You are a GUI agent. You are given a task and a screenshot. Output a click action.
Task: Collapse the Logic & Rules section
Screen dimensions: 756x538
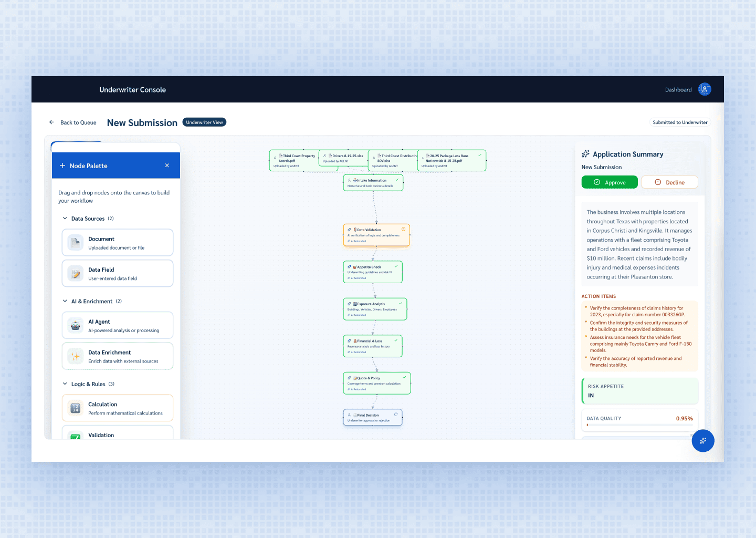click(65, 384)
